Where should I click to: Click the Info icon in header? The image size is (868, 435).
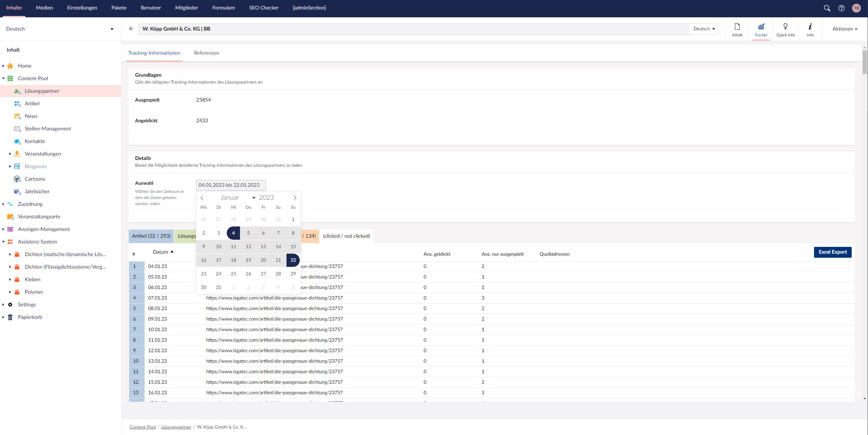coord(810,29)
